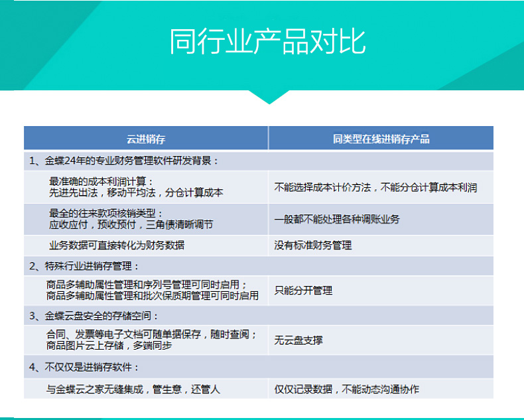Click the 只能分开管理 cell
This screenshot has width=524, height=420.
pyautogui.click(x=303, y=291)
